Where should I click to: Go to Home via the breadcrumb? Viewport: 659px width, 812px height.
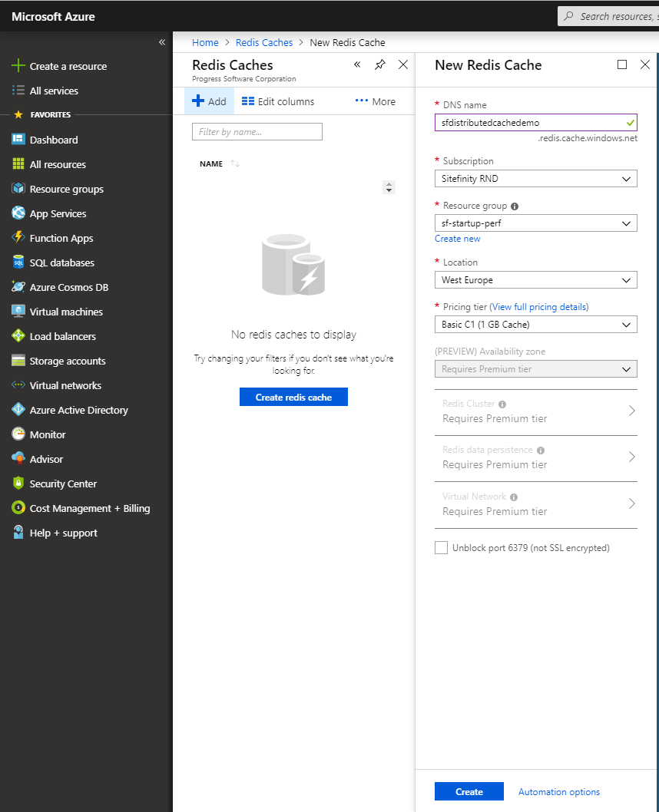pyautogui.click(x=205, y=42)
